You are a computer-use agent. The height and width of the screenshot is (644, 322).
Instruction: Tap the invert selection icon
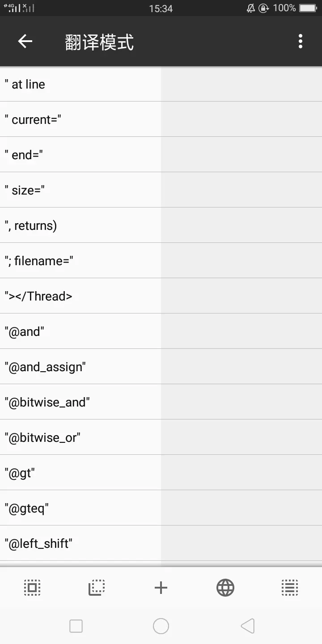97,587
